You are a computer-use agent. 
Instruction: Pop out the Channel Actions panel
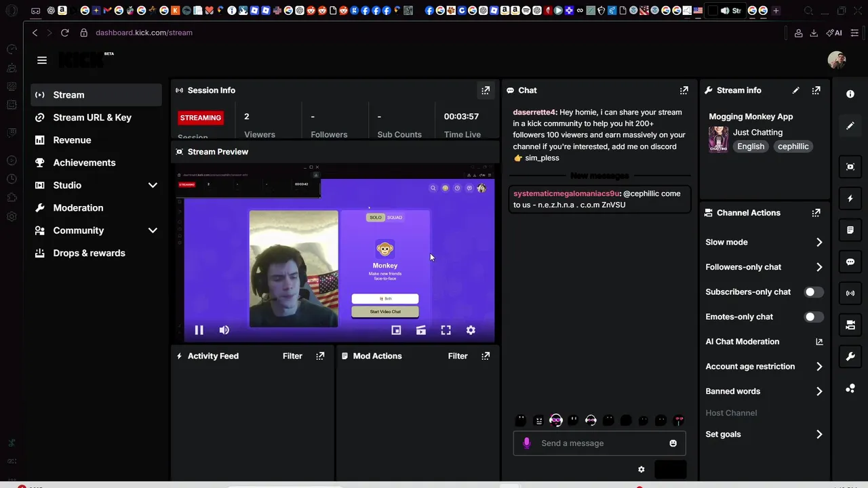pyautogui.click(x=816, y=213)
